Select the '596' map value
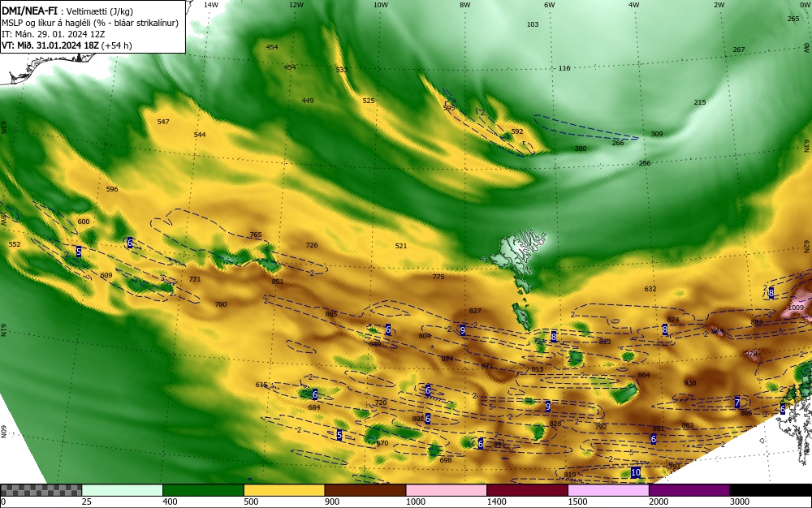 coord(112,189)
